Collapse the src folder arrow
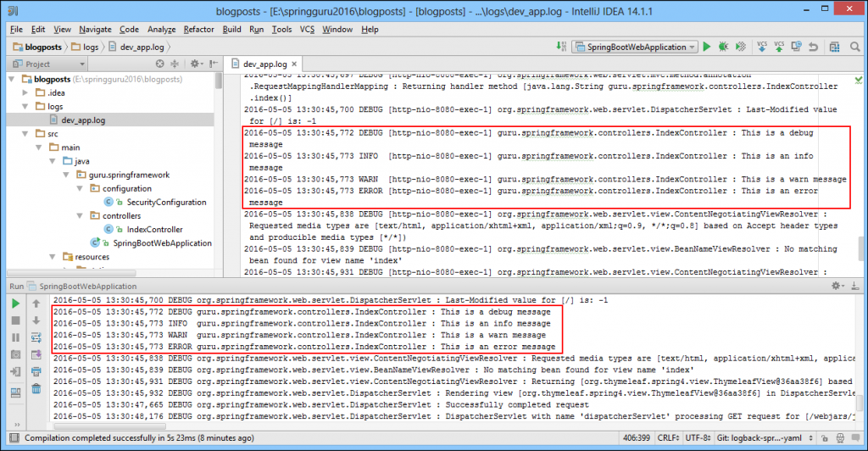 click(x=25, y=133)
